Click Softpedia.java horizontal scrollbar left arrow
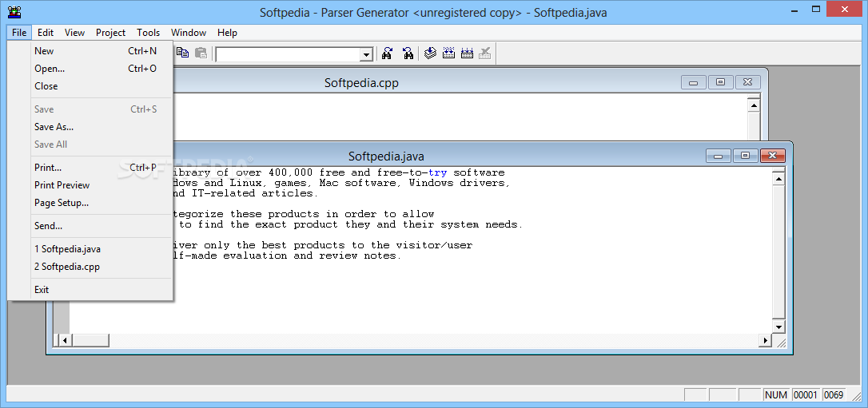Viewport: 868px width, 408px height. point(64,341)
